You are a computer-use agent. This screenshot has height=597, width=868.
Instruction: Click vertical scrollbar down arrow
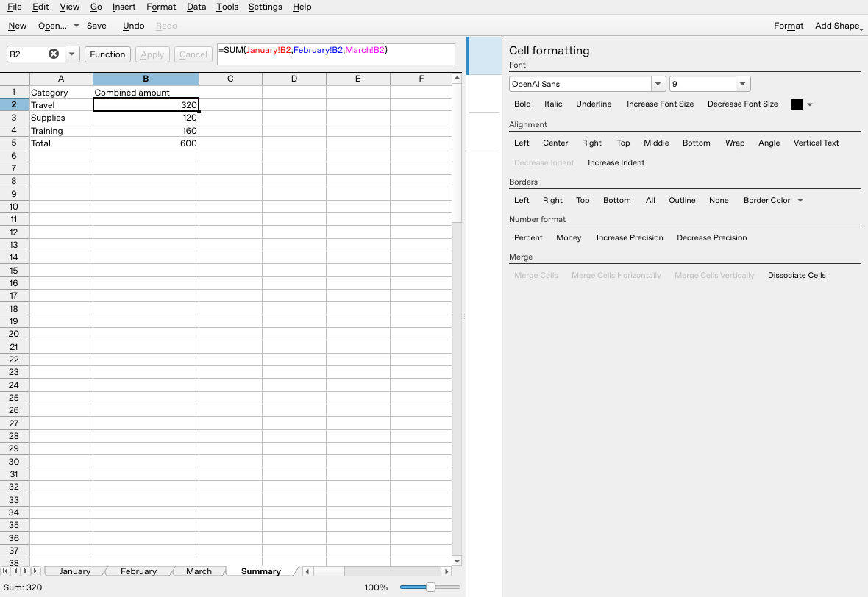point(458,561)
